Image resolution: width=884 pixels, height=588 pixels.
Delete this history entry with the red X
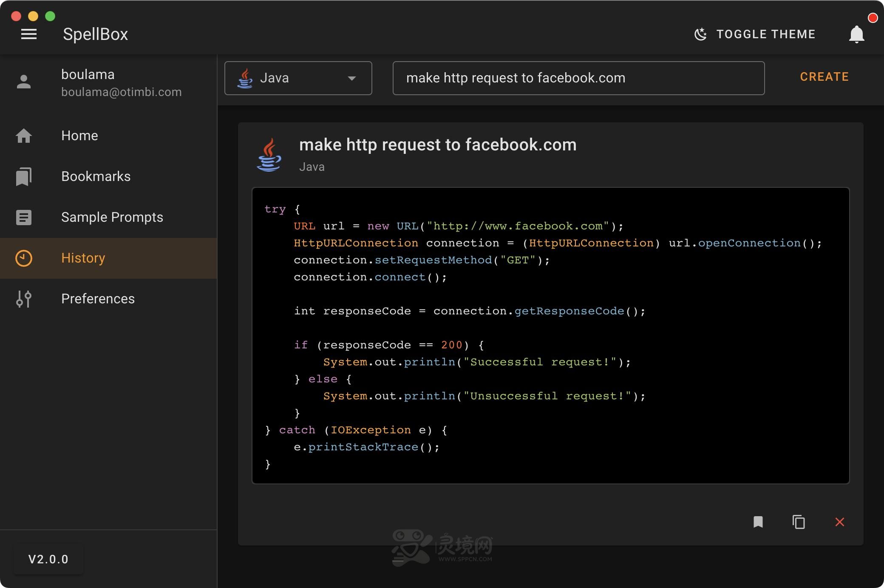coord(840,522)
